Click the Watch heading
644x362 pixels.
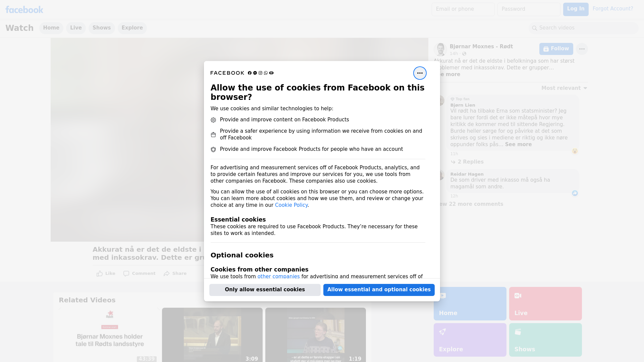[x=19, y=28]
